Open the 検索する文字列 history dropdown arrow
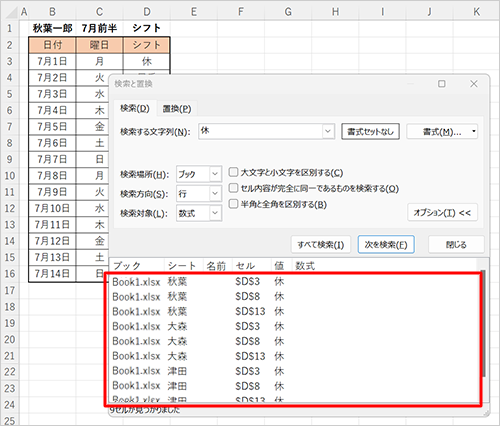Screen dimensions: 500x426 pos(328,131)
